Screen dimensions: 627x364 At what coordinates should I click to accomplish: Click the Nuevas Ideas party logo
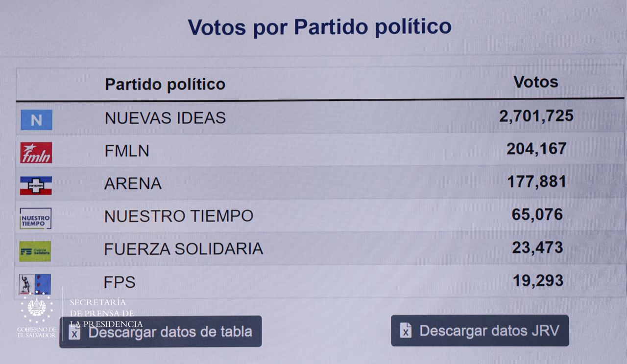pyautogui.click(x=36, y=120)
